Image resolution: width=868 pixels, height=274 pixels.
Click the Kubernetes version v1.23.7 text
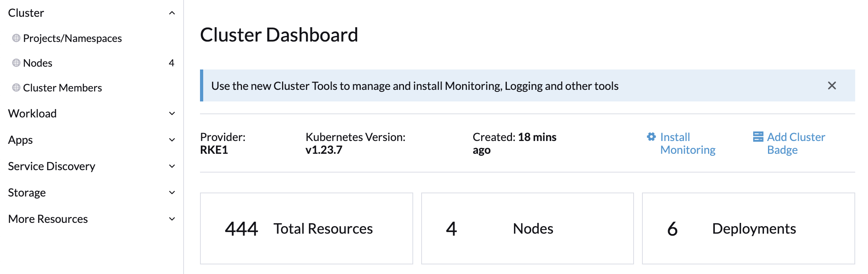pyautogui.click(x=324, y=150)
